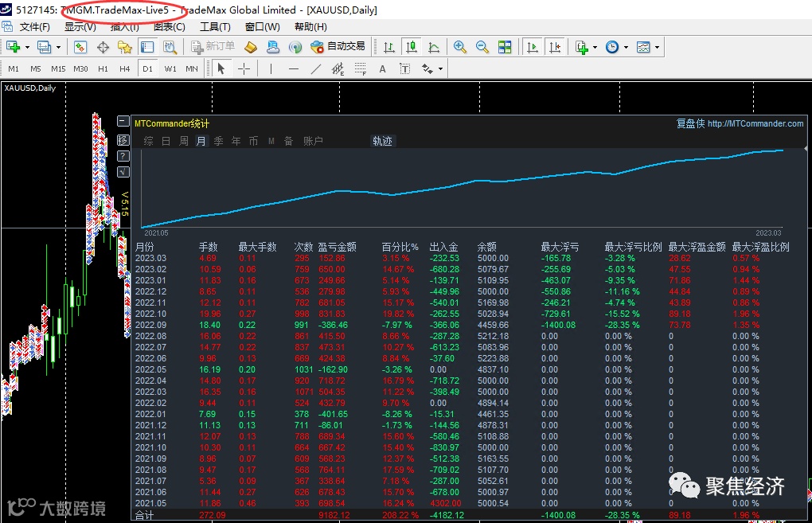812x523 pixels.
Task: Switch to the 年 yearly stats tab
Action: coord(236,141)
